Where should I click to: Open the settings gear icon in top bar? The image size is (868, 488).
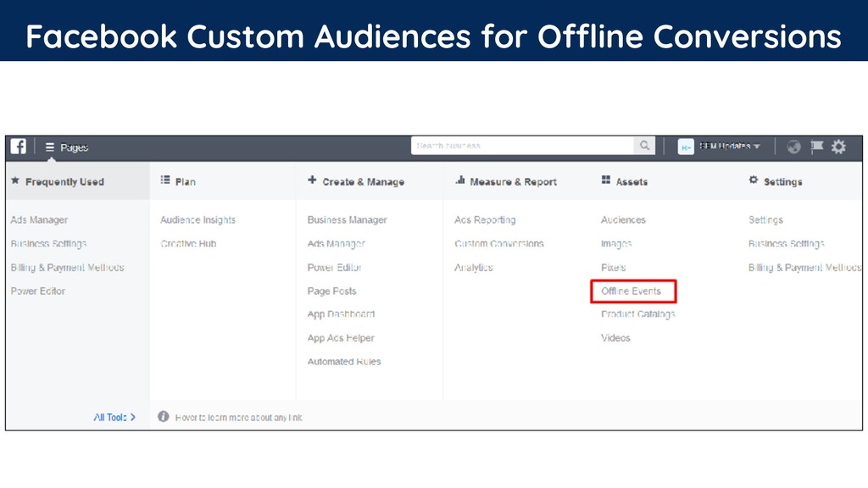click(x=838, y=147)
